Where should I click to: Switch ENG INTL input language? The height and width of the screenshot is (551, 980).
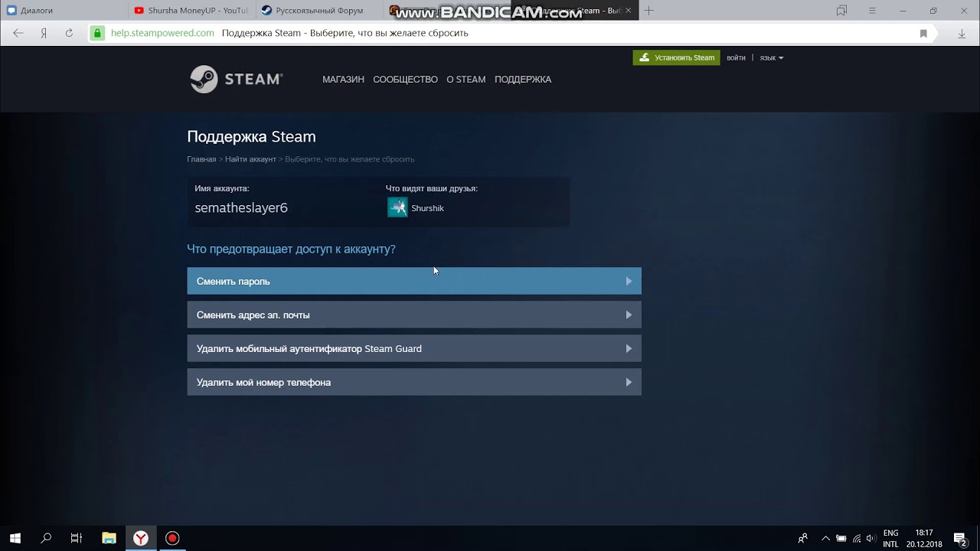(x=890, y=538)
